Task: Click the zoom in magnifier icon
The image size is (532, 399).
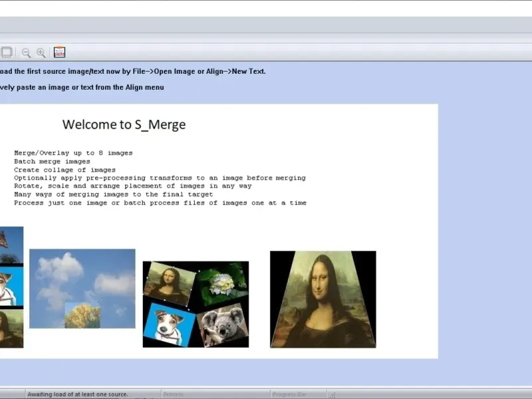Action: pos(41,53)
